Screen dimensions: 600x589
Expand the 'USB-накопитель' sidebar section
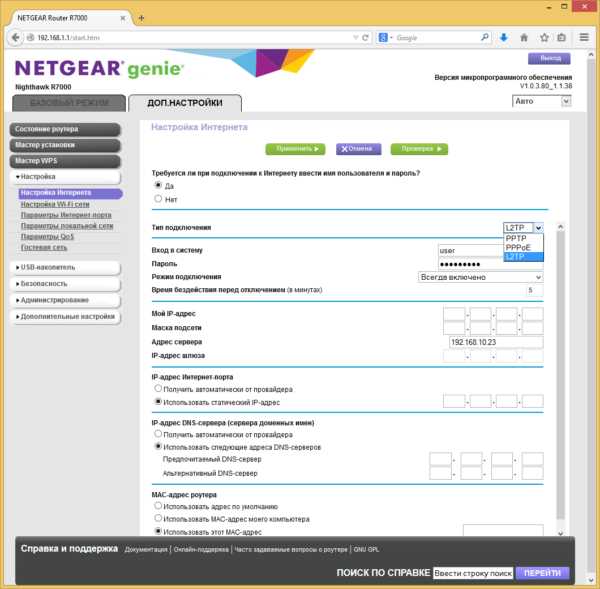point(65,268)
